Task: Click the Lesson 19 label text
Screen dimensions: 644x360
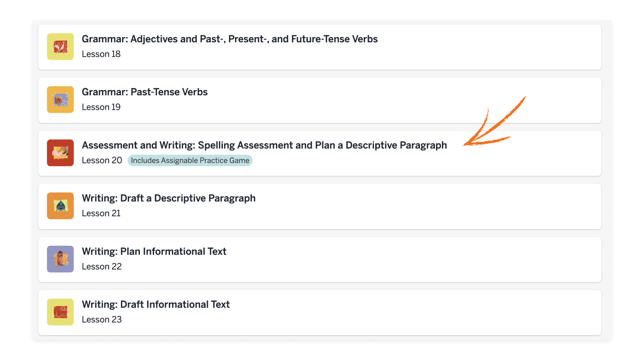Action: [x=101, y=107]
